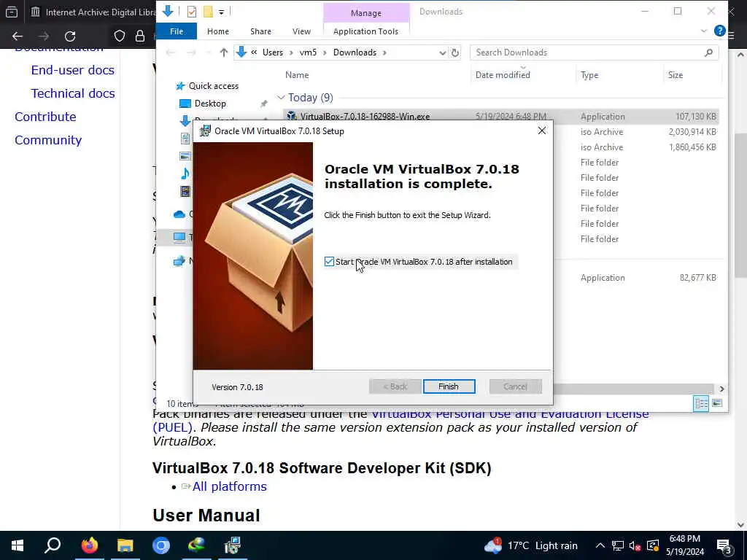
Task: Sort by the Date modified column
Action: (503, 75)
